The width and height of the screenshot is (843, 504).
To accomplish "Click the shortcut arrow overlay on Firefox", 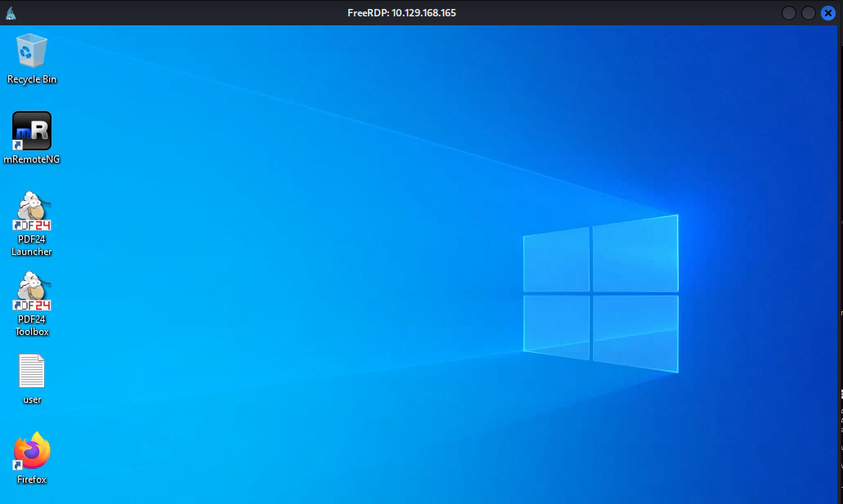I will point(17,465).
